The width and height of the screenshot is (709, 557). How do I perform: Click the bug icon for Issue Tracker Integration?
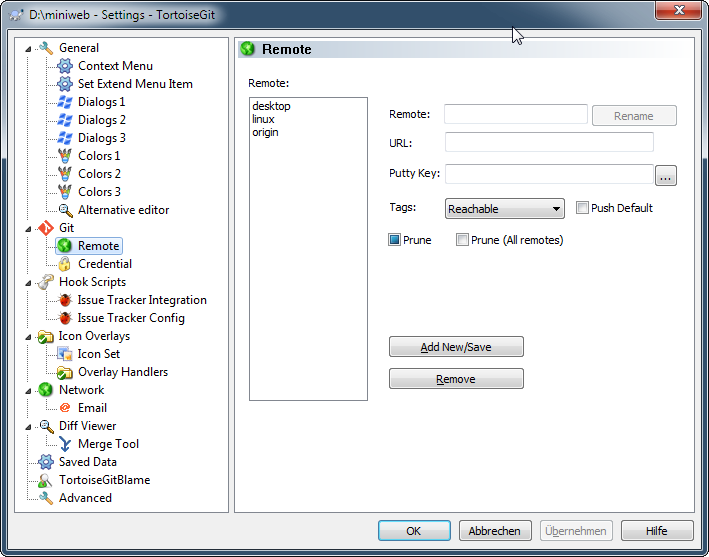pyautogui.click(x=65, y=300)
